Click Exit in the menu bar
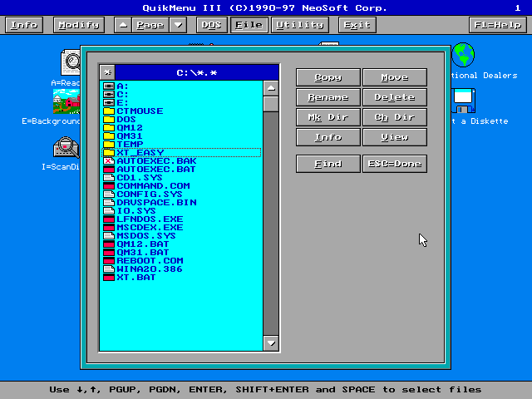Screen dimensions: 532x399 tap(357, 25)
